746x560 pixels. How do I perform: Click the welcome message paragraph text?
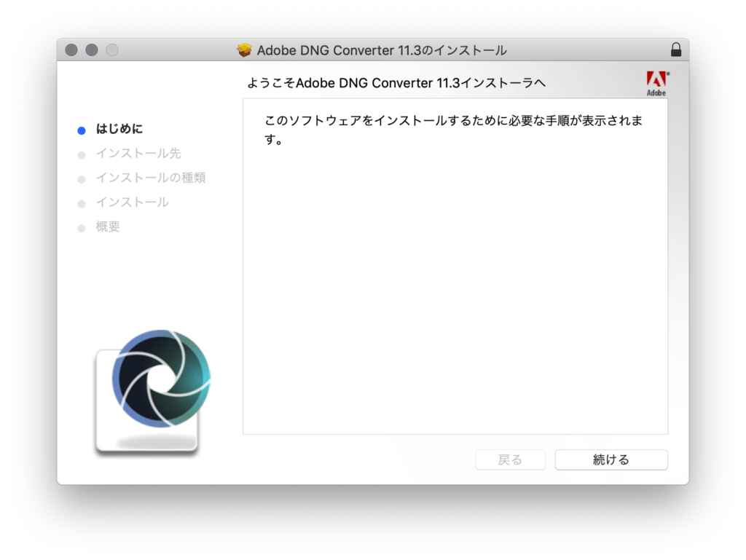point(453,130)
